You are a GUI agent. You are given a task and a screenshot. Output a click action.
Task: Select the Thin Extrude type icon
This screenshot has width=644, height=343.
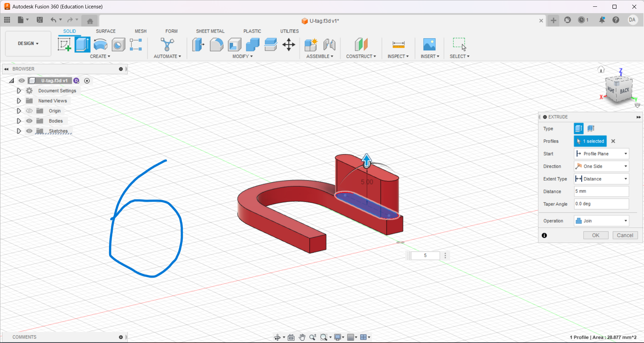591,128
